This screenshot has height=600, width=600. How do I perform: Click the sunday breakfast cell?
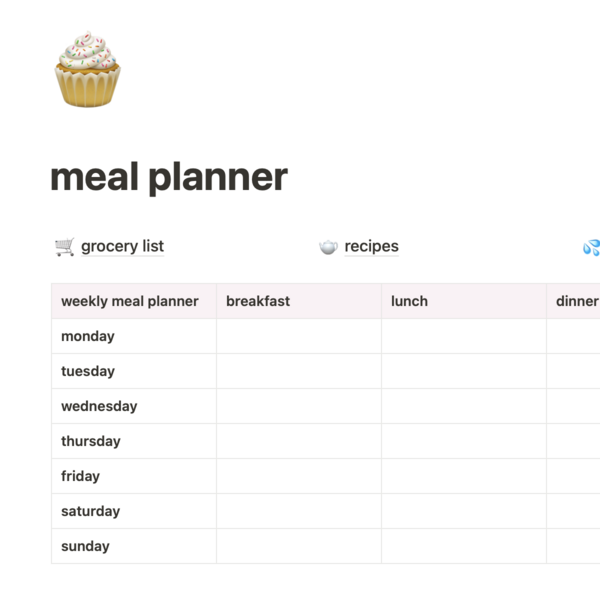tap(299, 546)
